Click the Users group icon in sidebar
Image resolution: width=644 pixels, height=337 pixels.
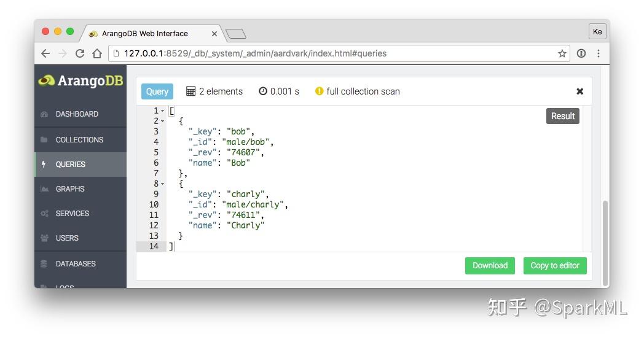[44, 238]
